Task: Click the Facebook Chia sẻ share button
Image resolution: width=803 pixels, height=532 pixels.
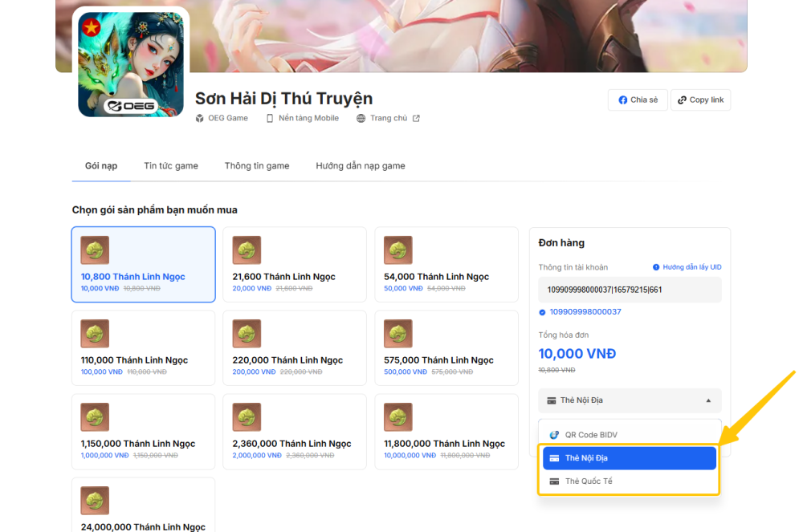Action: (x=638, y=100)
